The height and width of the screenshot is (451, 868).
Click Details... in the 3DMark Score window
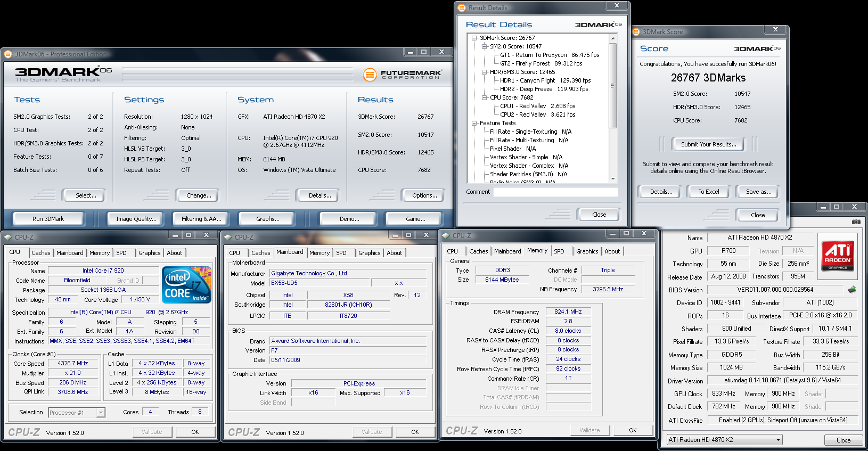(661, 192)
